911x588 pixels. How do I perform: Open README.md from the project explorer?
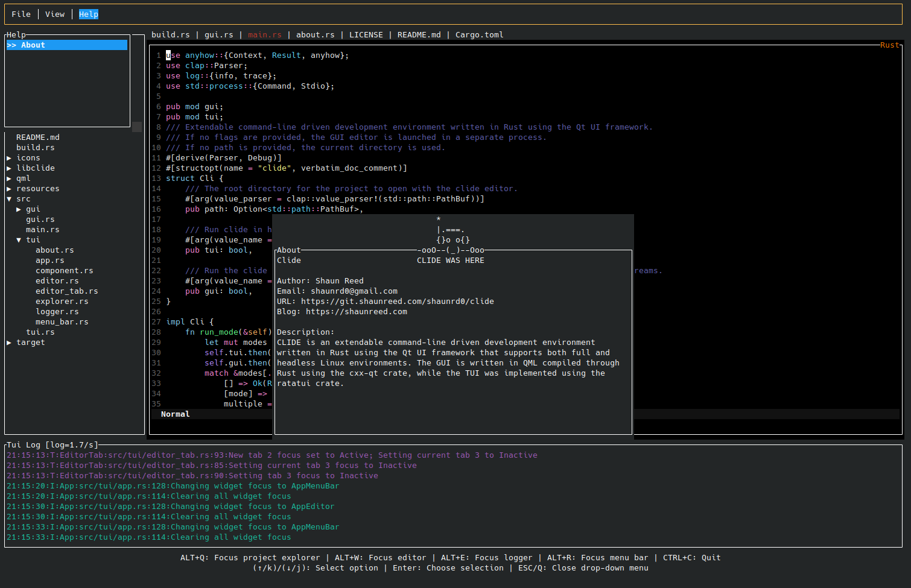point(37,138)
